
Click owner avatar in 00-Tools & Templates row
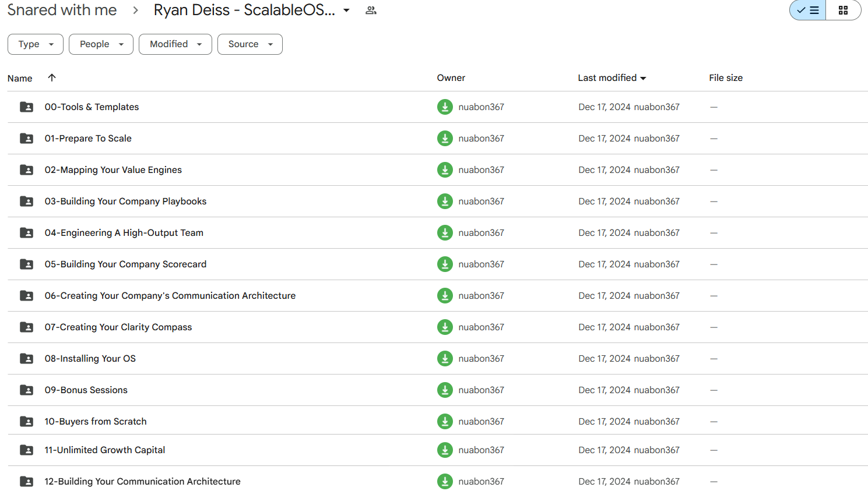(x=445, y=107)
